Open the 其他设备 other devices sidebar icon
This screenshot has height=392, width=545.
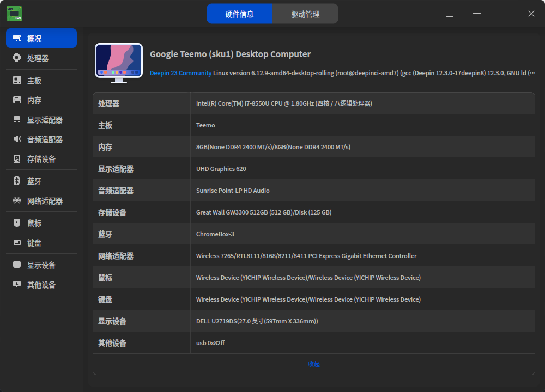[x=17, y=284]
